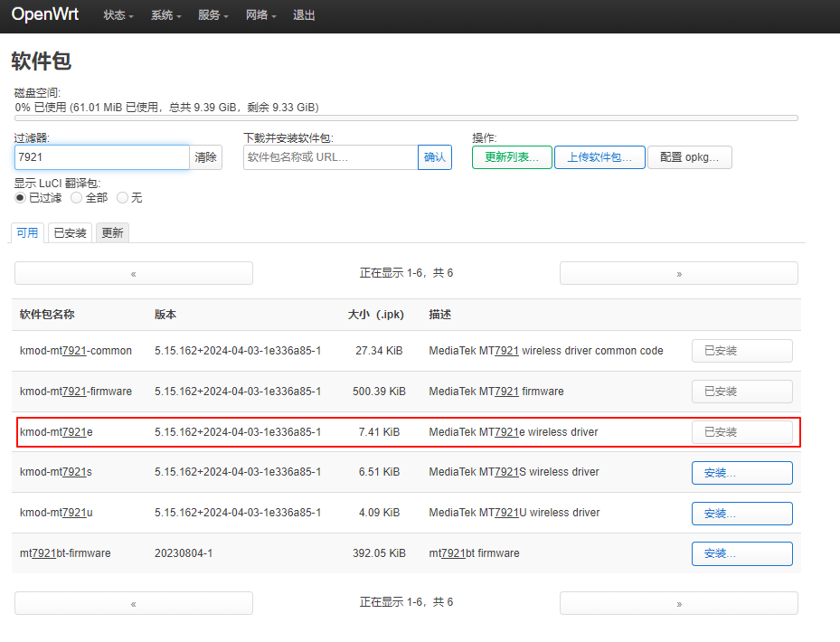
Task: Switch to the 更新 tab
Action: [x=112, y=232]
